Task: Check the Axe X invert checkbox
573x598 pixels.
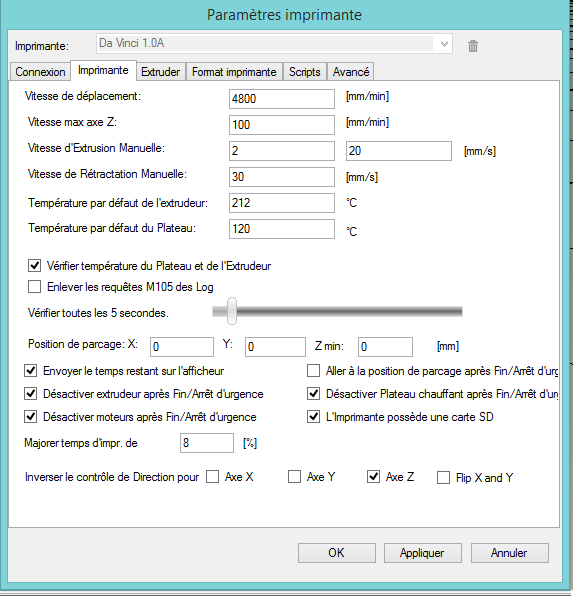Action: click(212, 477)
